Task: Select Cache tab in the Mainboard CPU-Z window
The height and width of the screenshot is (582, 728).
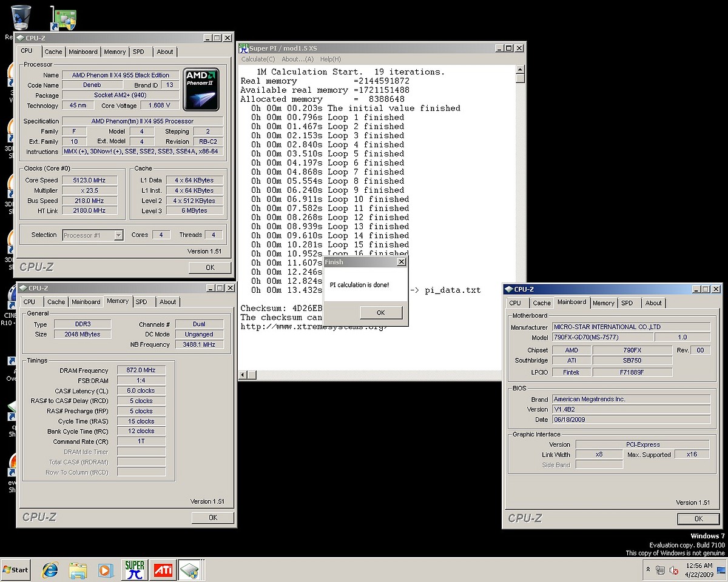Action: click(542, 303)
